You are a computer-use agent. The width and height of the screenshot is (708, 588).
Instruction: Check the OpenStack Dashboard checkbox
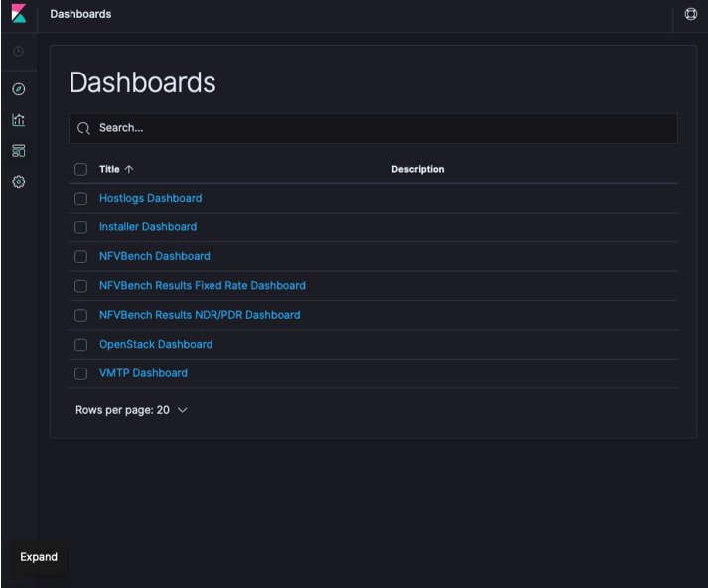click(x=80, y=345)
